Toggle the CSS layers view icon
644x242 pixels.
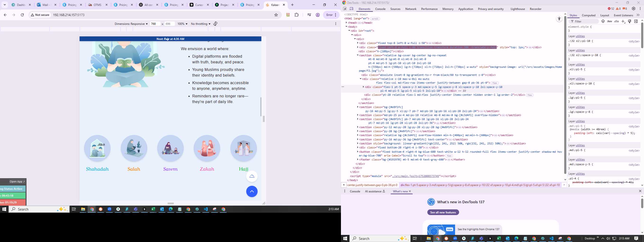point(603,22)
